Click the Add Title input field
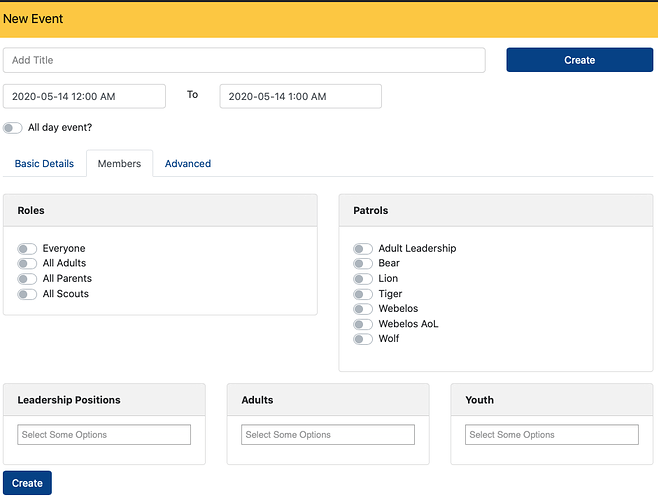 tap(244, 60)
